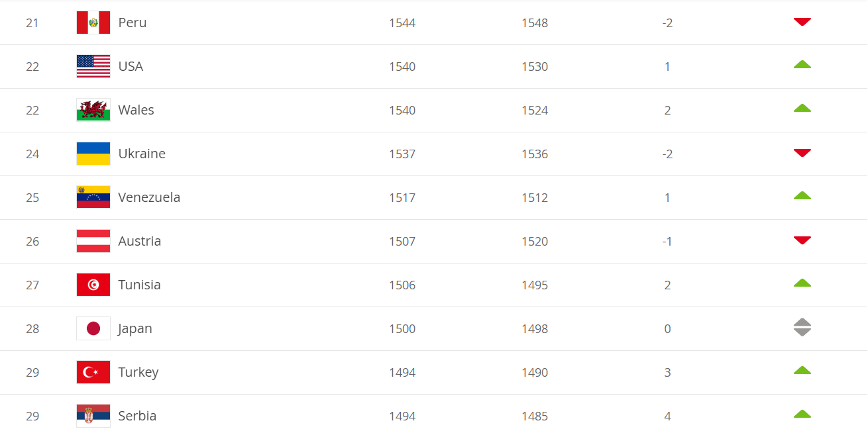Viewport: 868px width, 435px height.
Task: Select the Serbia country name
Action: pos(137,416)
